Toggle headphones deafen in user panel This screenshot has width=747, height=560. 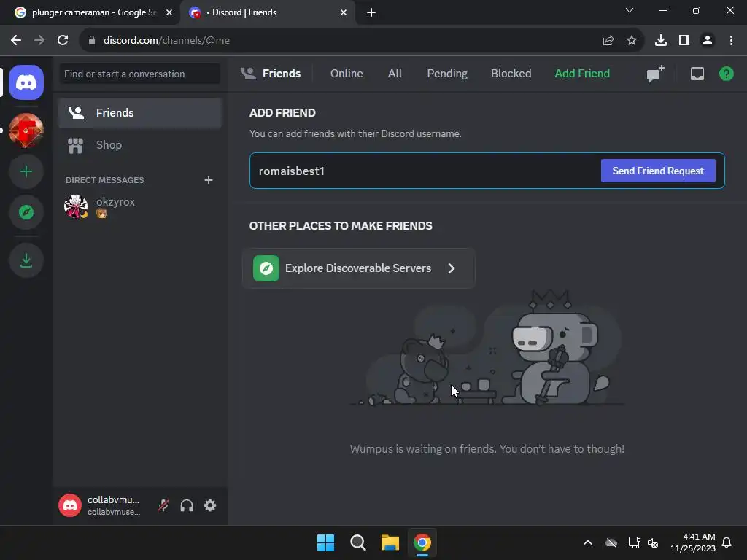pos(187,505)
